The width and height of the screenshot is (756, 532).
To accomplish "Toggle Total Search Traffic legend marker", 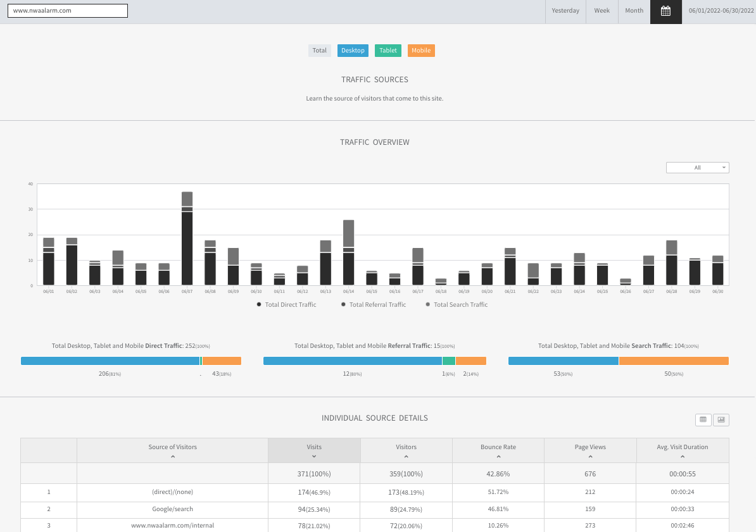I will click(427, 305).
